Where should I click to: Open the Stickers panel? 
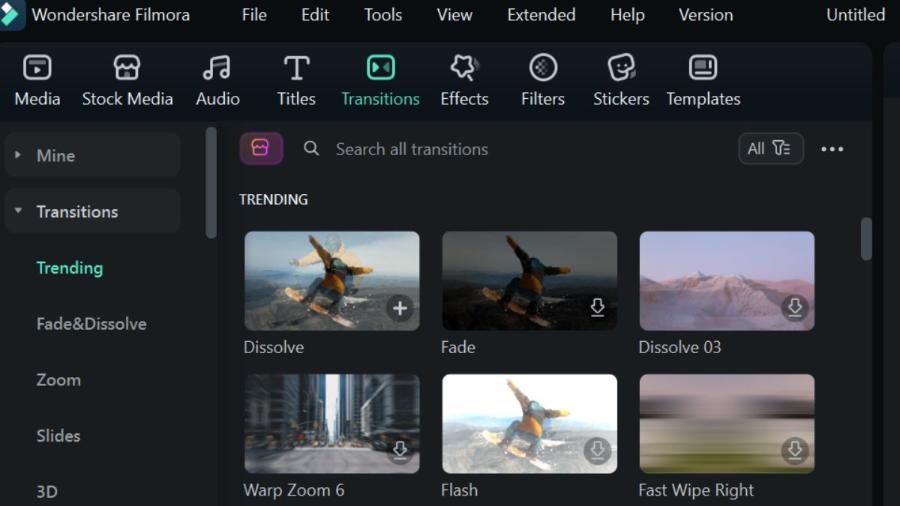tap(621, 81)
